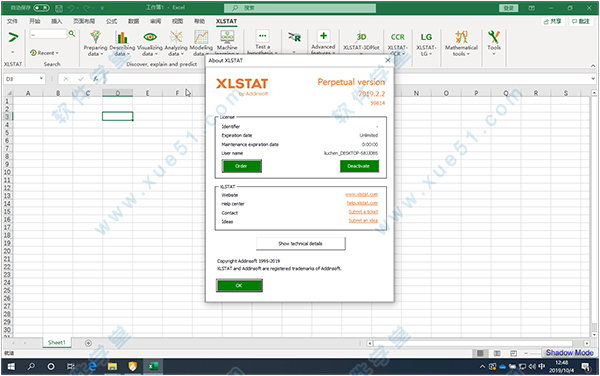The image size is (600, 376).
Task: Open the Name Box dropdown
Action: [41, 79]
